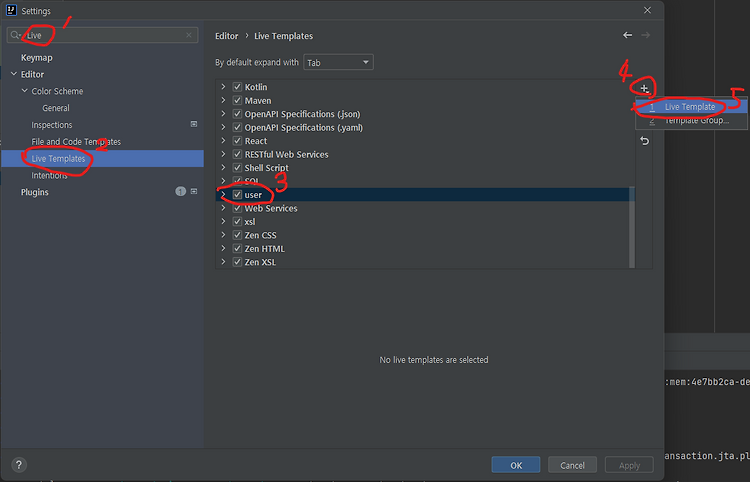The height and width of the screenshot is (482, 750).
Task: Clear the search field with the X icon
Action: [x=189, y=35]
